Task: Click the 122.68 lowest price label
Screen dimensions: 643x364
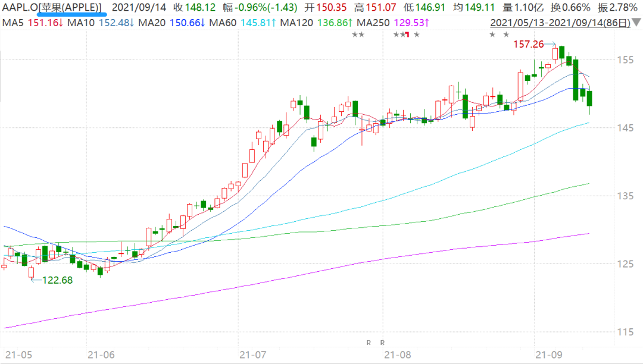Action: coord(57,281)
